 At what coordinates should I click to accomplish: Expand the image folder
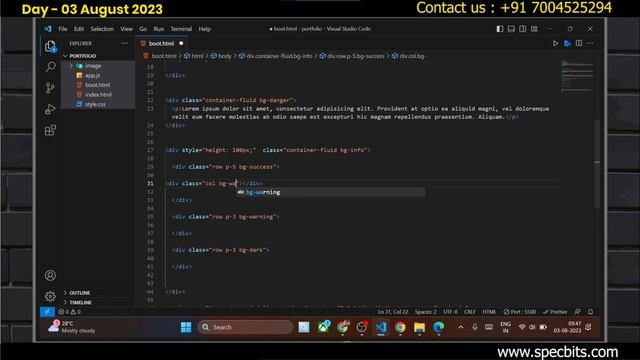(93, 66)
